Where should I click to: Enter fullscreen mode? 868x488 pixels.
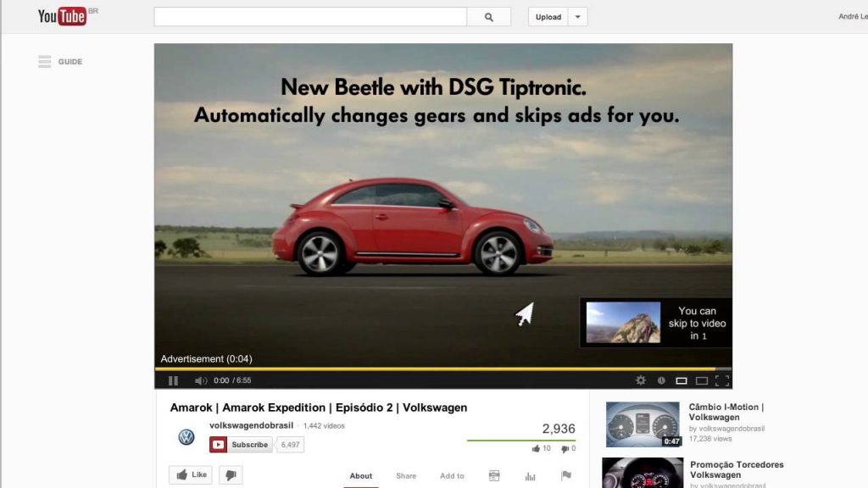coord(723,380)
